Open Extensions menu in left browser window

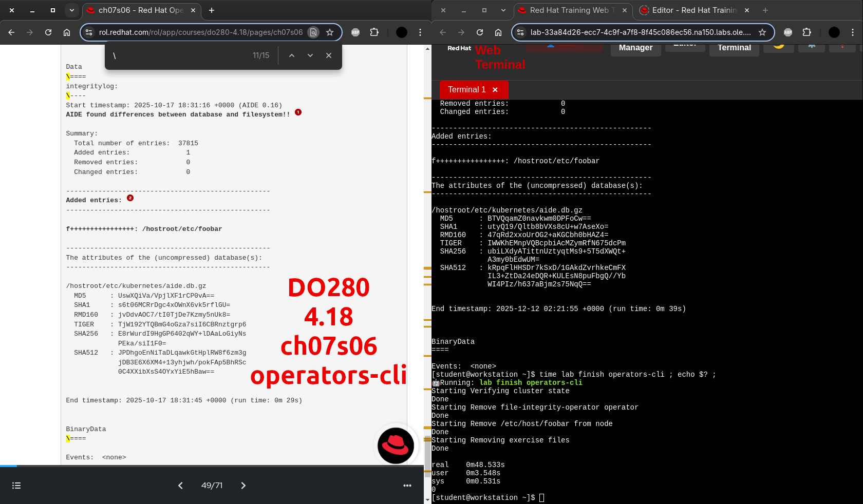(374, 32)
